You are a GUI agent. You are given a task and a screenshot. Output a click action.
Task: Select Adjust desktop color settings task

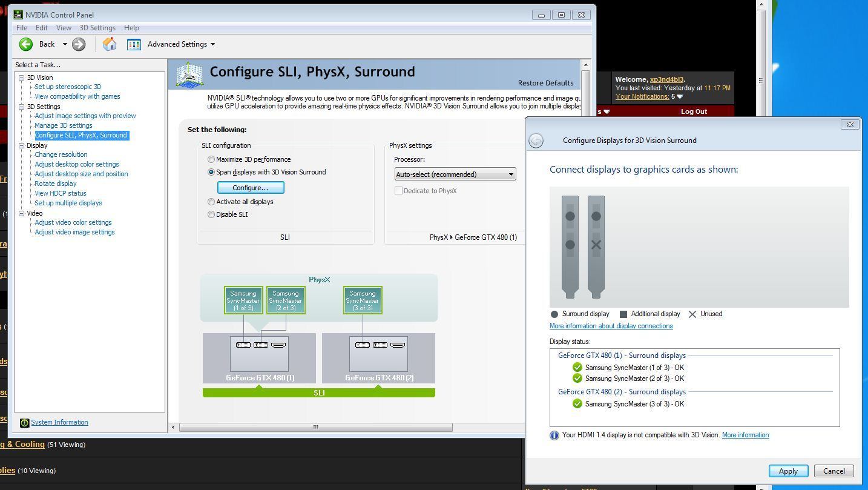click(x=77, y=164)
